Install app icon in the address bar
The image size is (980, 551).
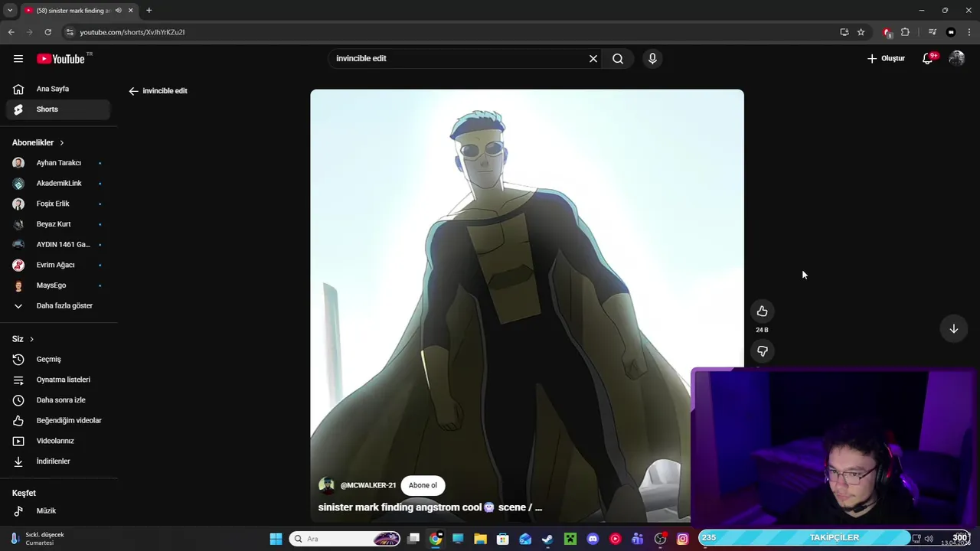point(844,32)
